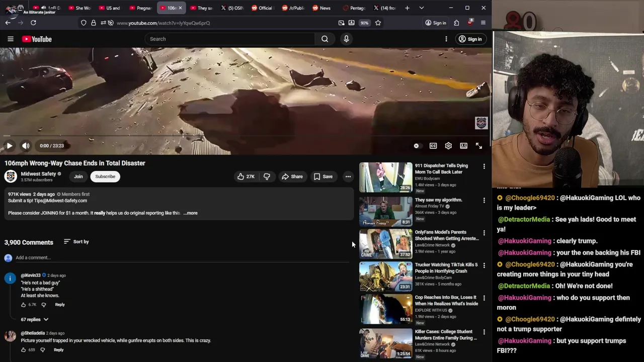Reset the 90% zoom level badge
This screenshot has width=644, height=362.
[364, 23]
